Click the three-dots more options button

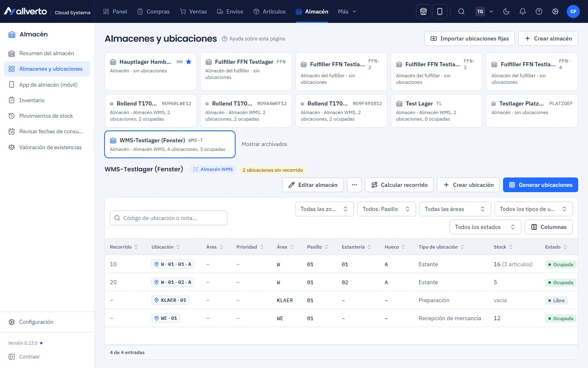click(354, 185)
